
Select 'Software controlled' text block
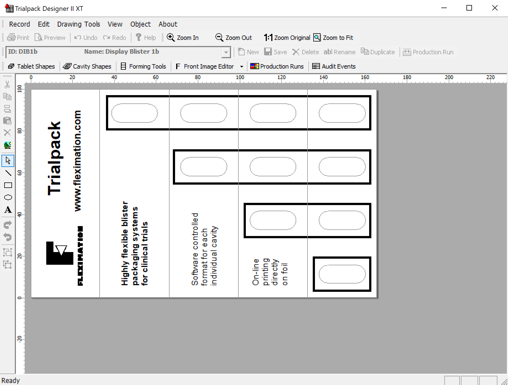click(x=204, y=249)
